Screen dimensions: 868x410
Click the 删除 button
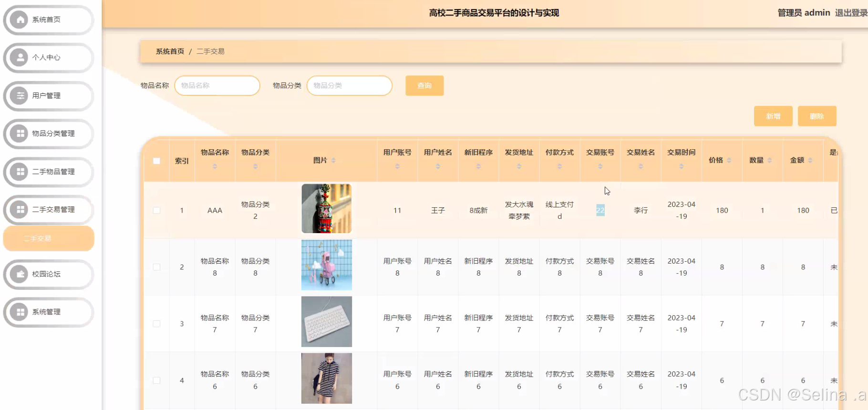coord(817,116)
